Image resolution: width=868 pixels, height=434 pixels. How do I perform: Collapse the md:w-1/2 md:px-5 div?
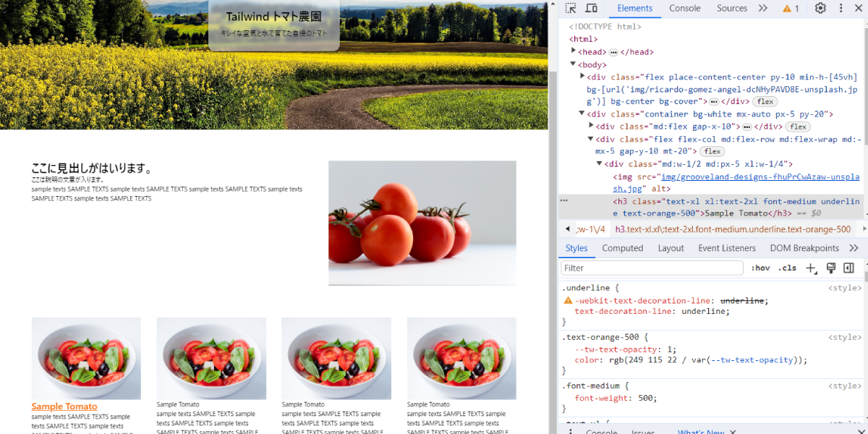600,164
